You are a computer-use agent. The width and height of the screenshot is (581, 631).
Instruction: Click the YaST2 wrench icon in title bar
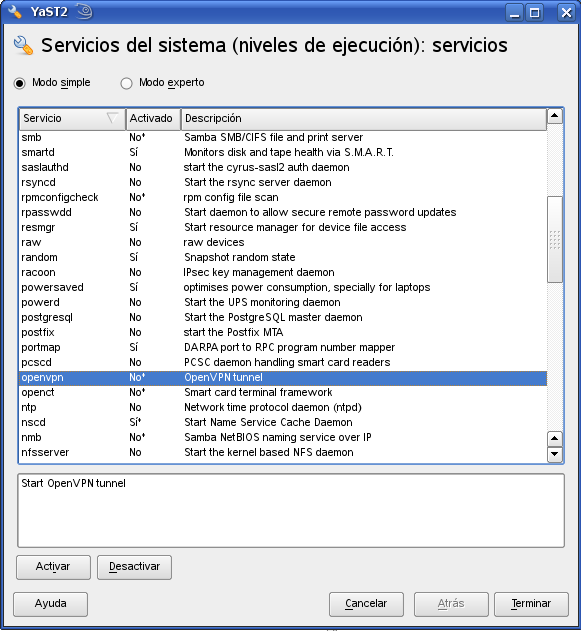pos(14,11)
